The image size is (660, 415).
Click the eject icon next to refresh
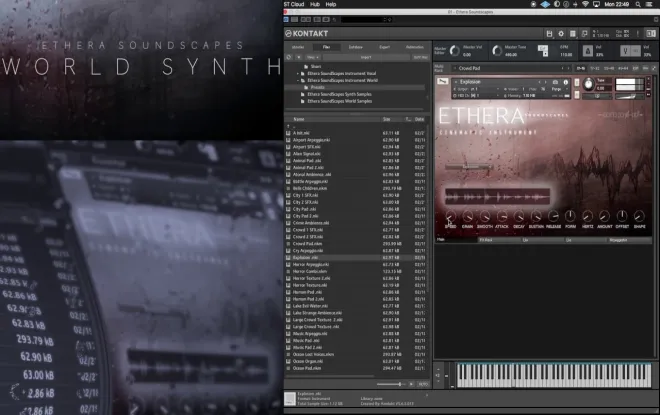pyautogui.click(x=298, y=57)
